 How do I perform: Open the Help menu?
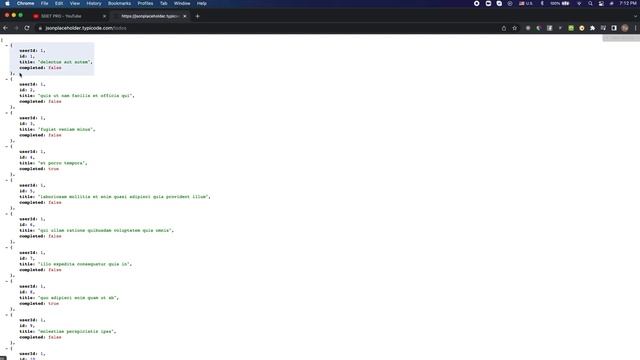pyautogui.click(x=202, y=3)
